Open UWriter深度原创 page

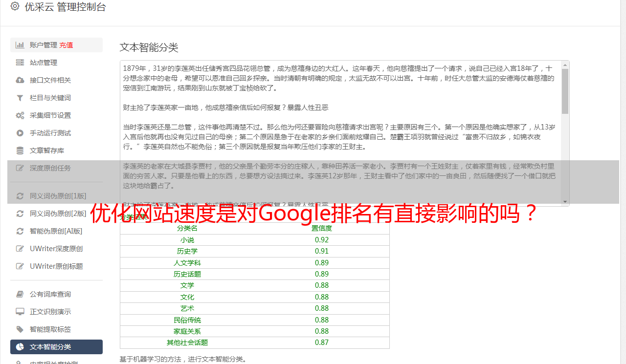pos(56,249)
